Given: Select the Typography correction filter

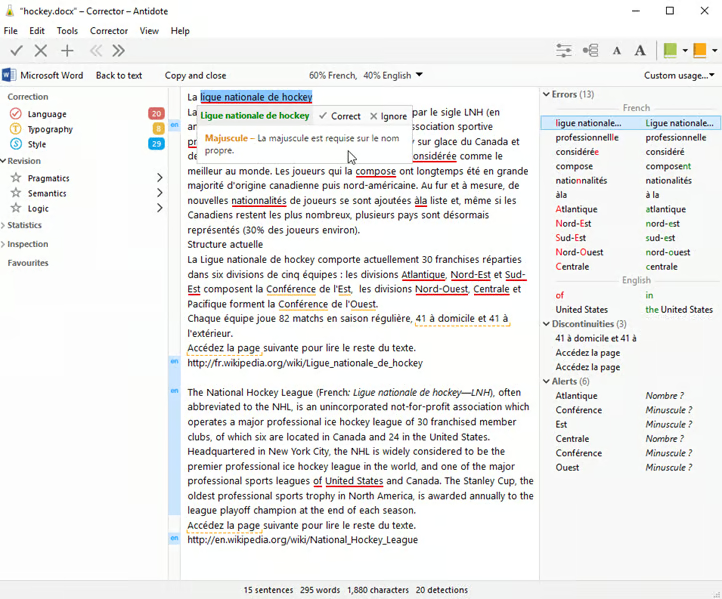Looking at the screenshot, I should 50,129.
